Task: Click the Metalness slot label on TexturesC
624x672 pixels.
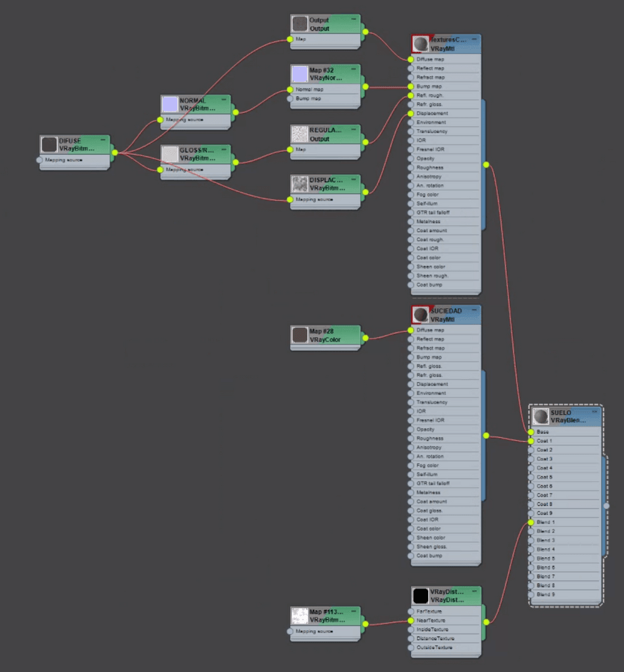Action: point(428,222)
